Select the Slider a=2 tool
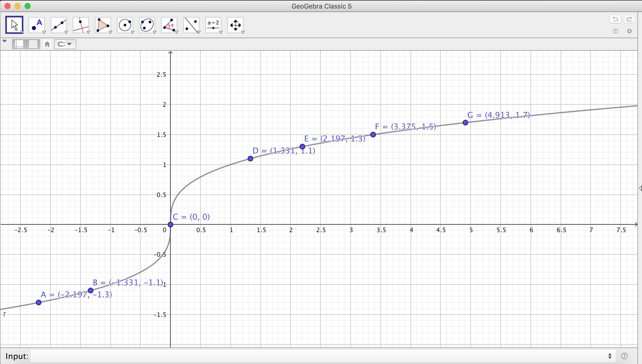Screen dimensions: 642x364 pos(213,25)
